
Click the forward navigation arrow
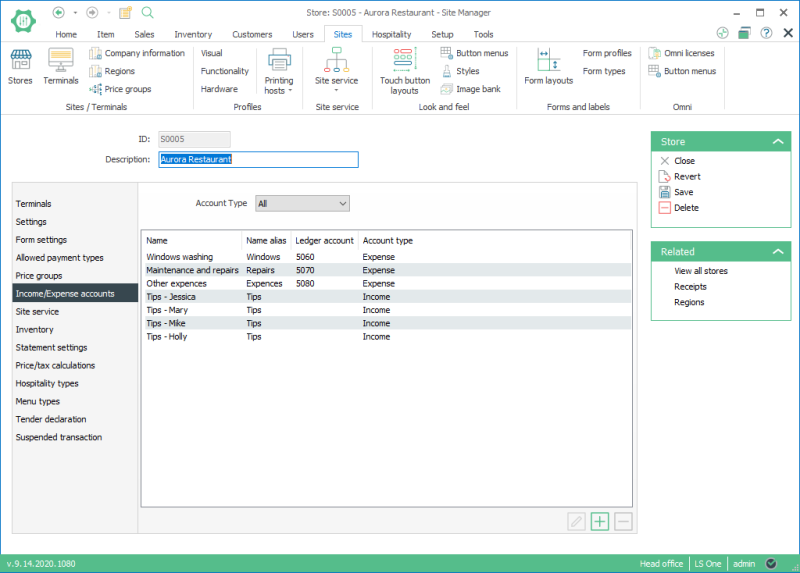click(x=92, y=12)
